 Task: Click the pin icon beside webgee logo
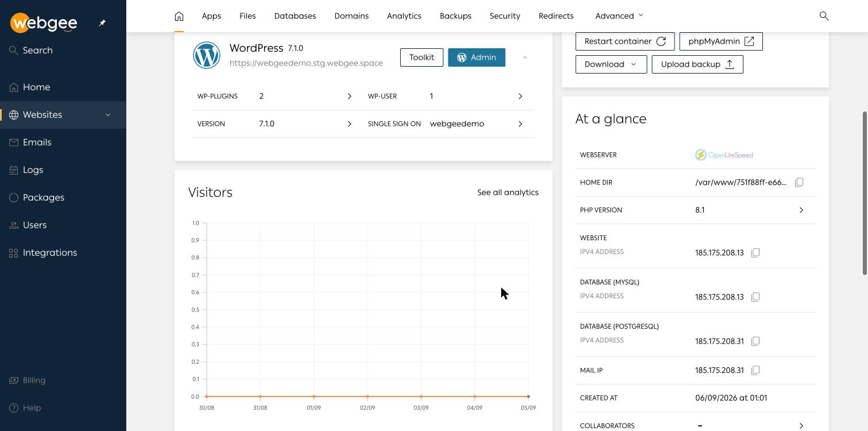point(102,23)
